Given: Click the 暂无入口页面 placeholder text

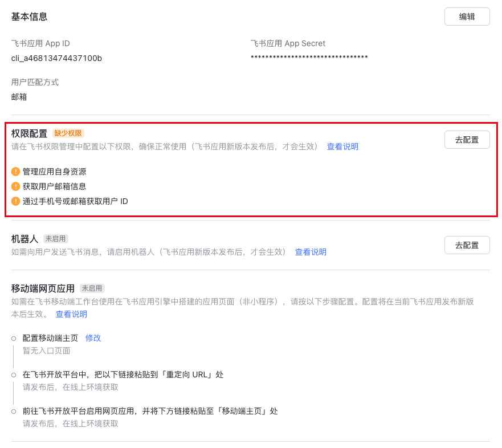Looking at the screenshot, I should 46,351.
